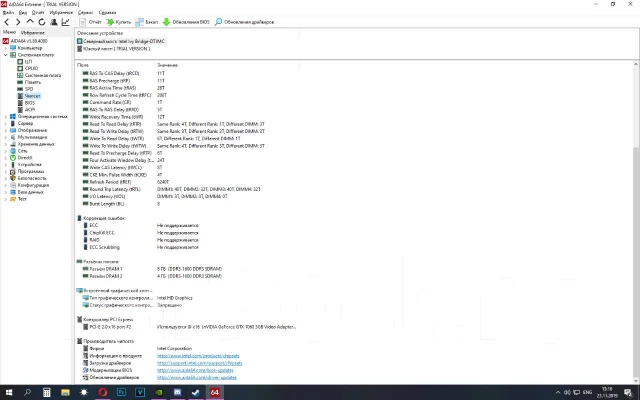Switch to the Меню tab
Image resolution: width=640 pixels, height=400 pixels.
tap(9, 32)
